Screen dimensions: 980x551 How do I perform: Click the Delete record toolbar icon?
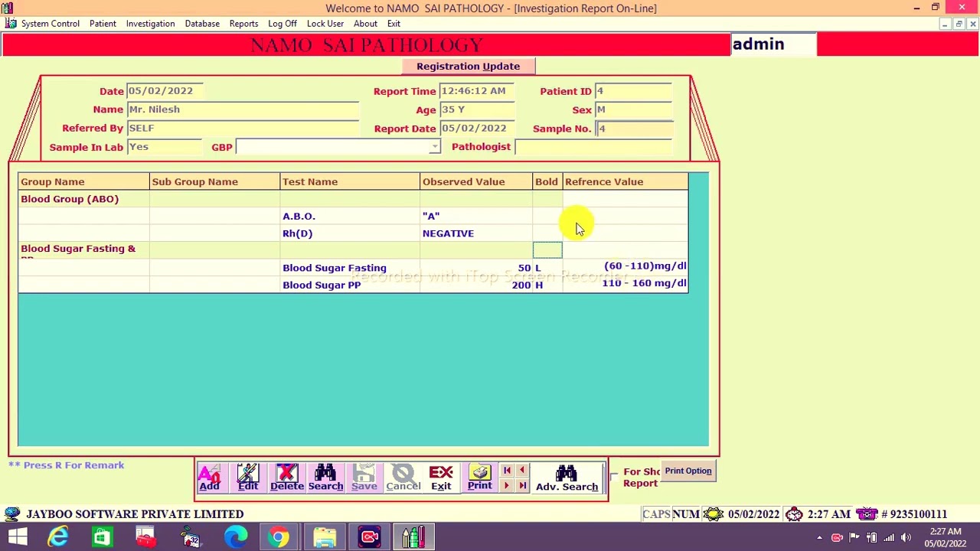(287, 478)
